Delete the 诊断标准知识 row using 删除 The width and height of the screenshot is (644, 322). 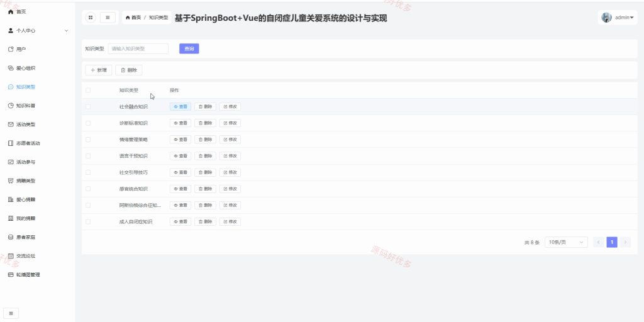pyautogui.click(x=205, y=123)
